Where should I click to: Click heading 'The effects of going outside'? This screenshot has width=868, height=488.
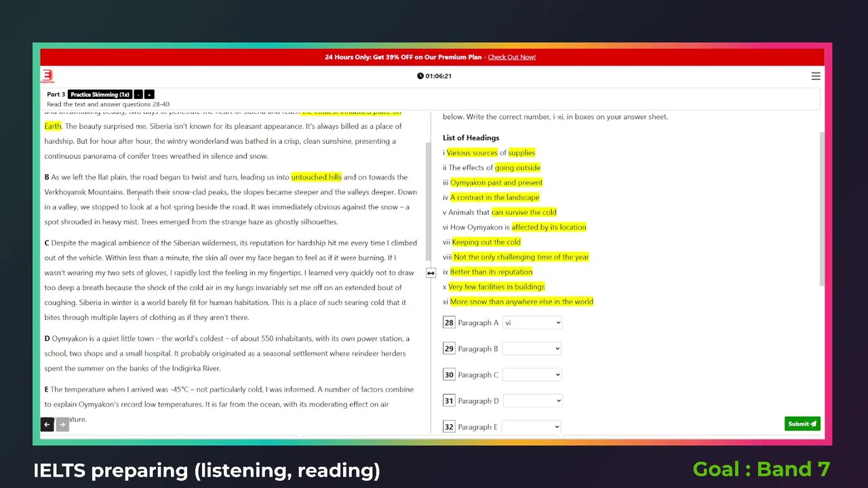tap(494, 167)
